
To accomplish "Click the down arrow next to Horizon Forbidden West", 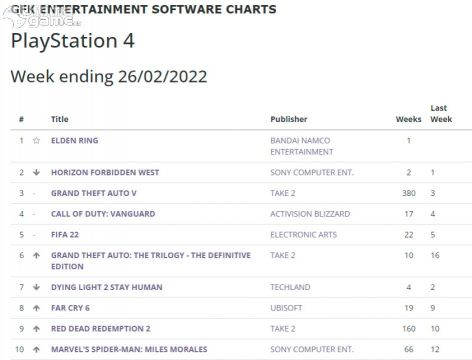I will (36, 172).
